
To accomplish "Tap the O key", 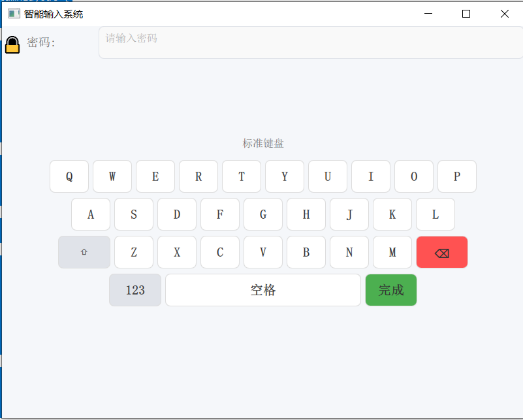I will [414, 176].
